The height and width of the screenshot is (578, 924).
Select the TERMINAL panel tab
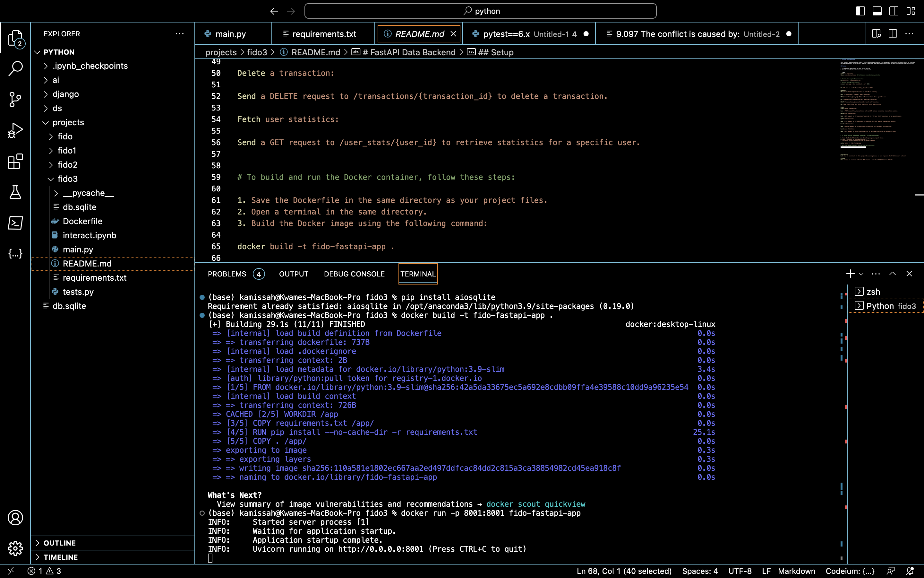(x=418, y=274)
